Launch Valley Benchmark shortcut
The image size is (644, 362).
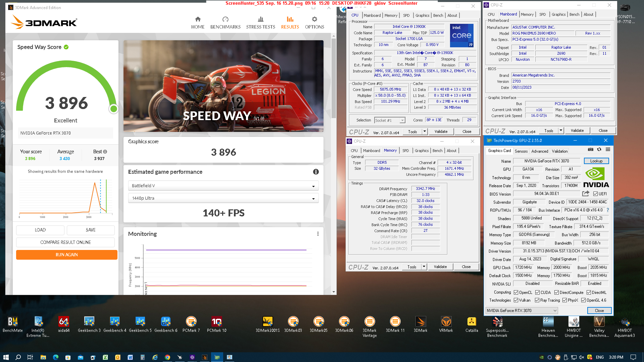(x=599, y=327)
